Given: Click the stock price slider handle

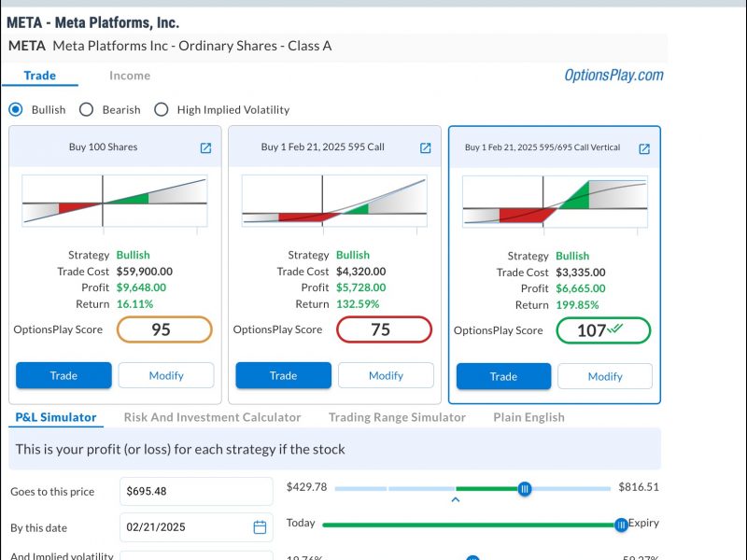Looking at the screenshot, I should point(525,488).
